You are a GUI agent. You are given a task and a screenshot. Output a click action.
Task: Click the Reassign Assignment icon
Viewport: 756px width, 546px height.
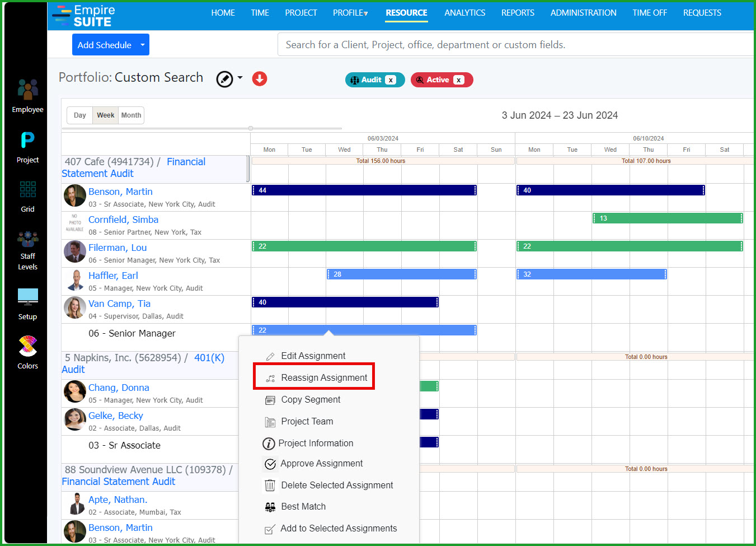click(270, 378)
